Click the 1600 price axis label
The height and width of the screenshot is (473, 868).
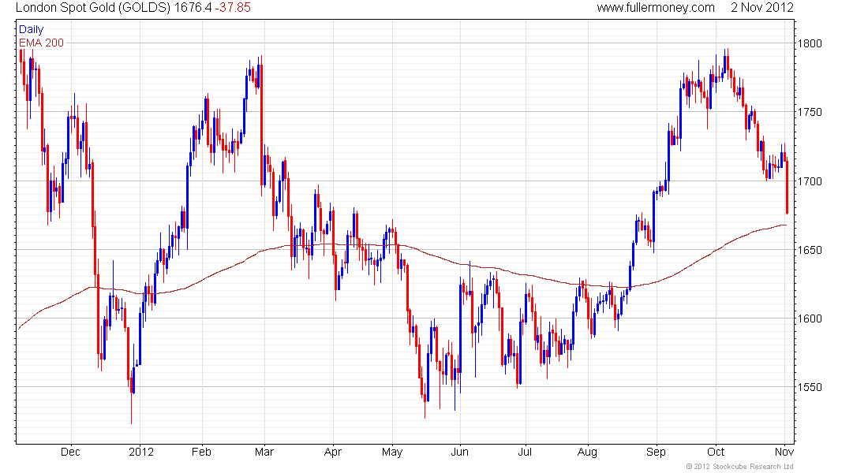810,318
